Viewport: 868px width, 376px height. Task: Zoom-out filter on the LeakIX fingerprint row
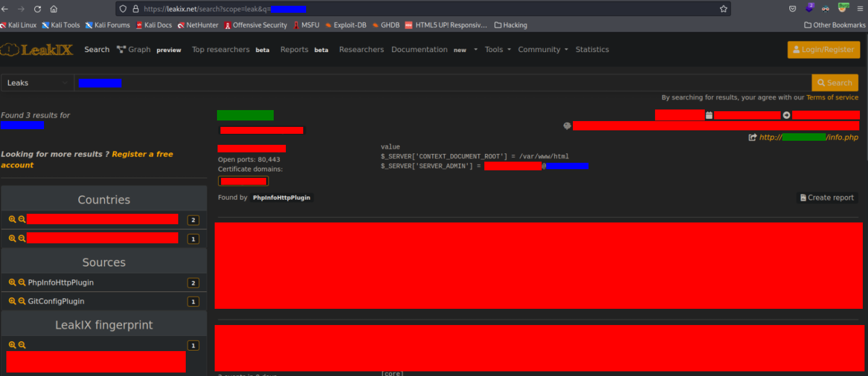click(x=22, y=345)
